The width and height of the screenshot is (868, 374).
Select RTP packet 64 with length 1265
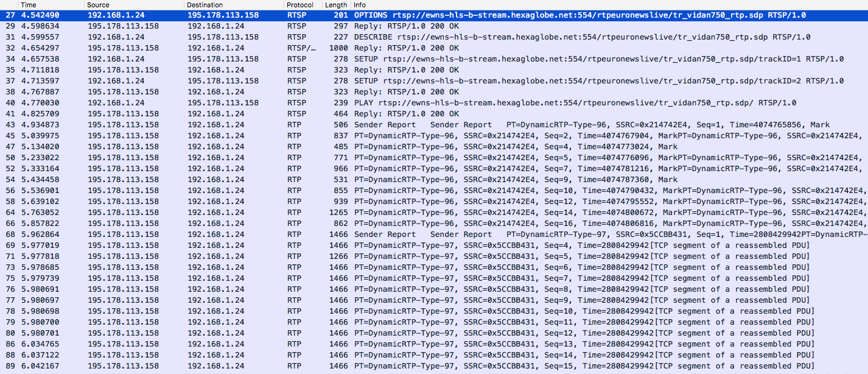point(434,213)
